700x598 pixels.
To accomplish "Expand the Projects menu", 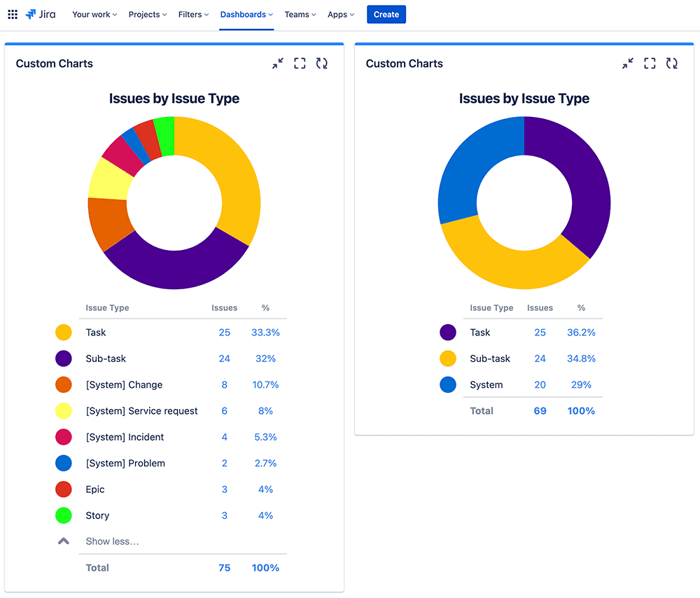I will 148,14.
